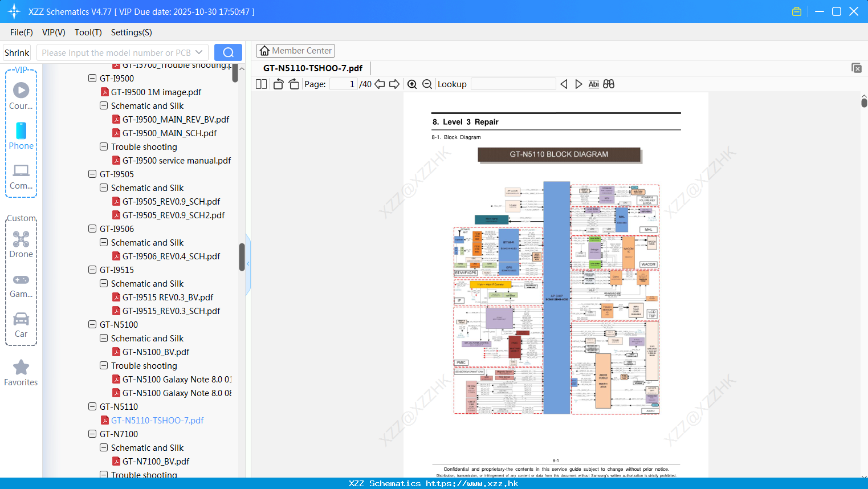Find previous lookup match triangle
Screen dimensions: 868x489
[x=564, y=84]
